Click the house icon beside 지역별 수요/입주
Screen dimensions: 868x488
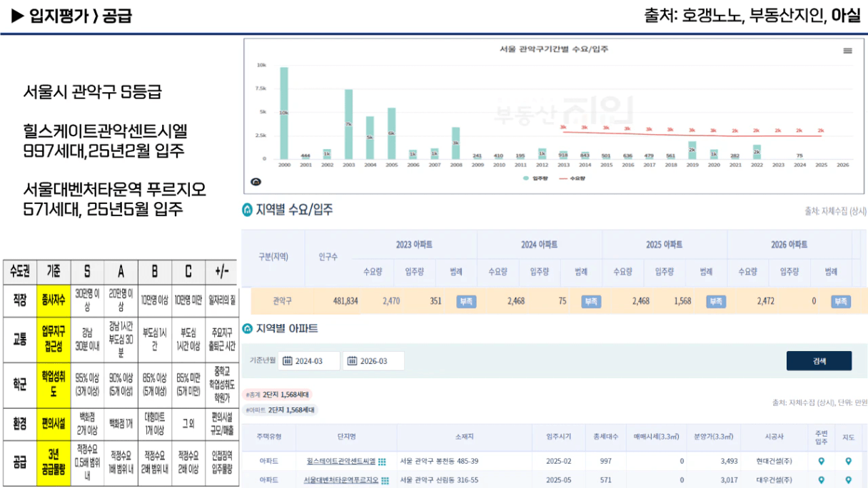click(x=248, y=210)
